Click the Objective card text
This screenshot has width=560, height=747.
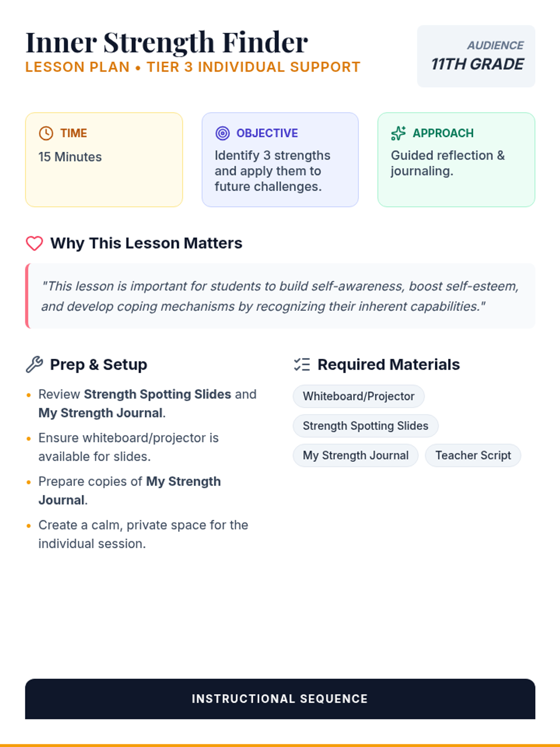[x=273, y=171]
